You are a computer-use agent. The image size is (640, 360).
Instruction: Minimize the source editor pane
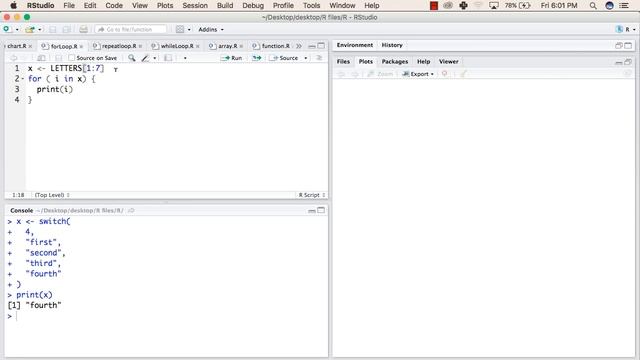tap(312, 46)
